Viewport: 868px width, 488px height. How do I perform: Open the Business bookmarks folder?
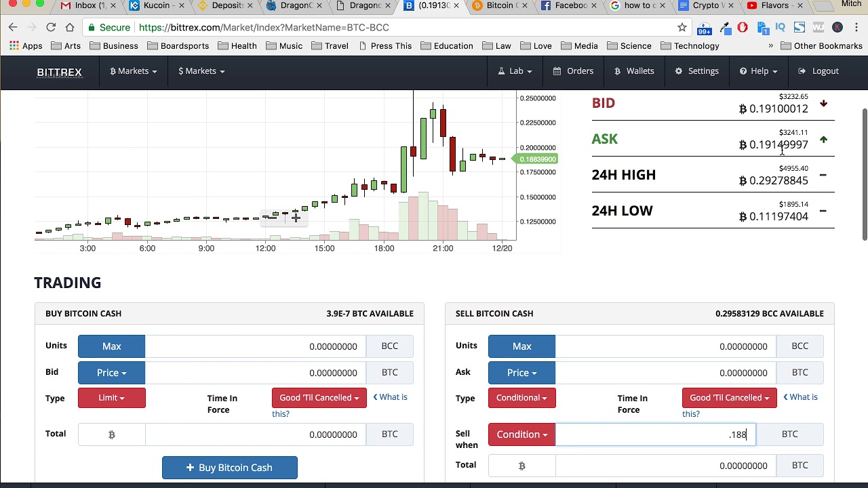pos(114,46)
